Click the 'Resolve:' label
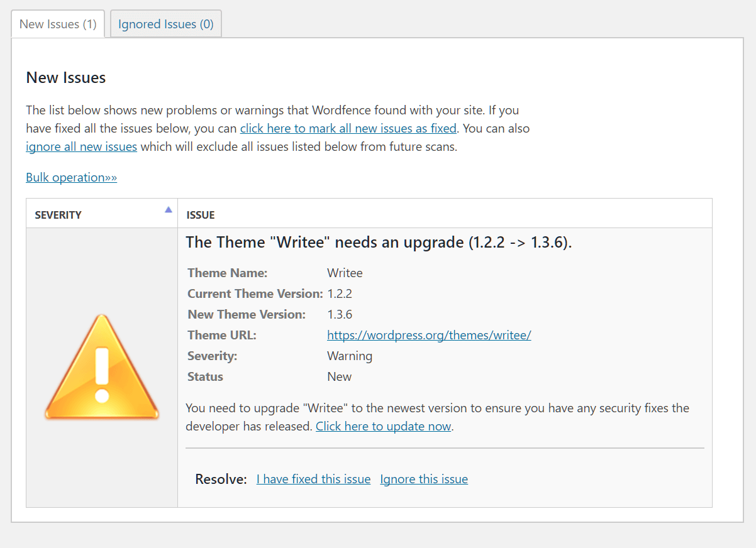The image size is (756, 548). point(221,479)
